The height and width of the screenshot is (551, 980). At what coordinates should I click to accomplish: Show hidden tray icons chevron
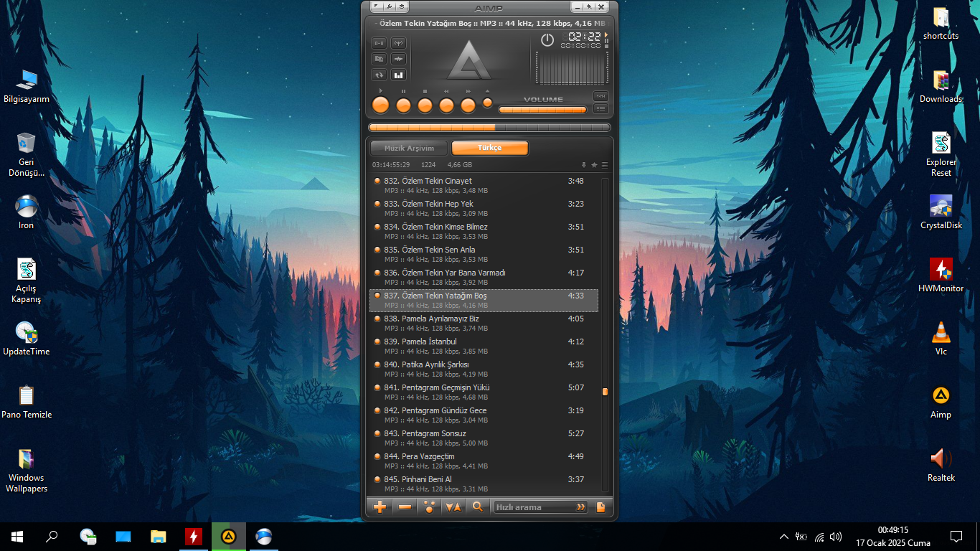coord(783,537)
